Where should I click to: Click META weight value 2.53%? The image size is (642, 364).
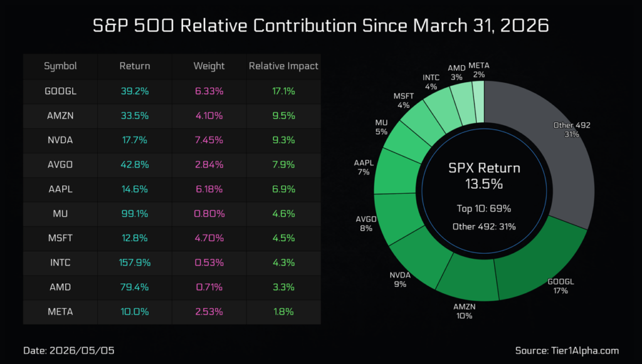pyautogui.click(x=209, y=311)
